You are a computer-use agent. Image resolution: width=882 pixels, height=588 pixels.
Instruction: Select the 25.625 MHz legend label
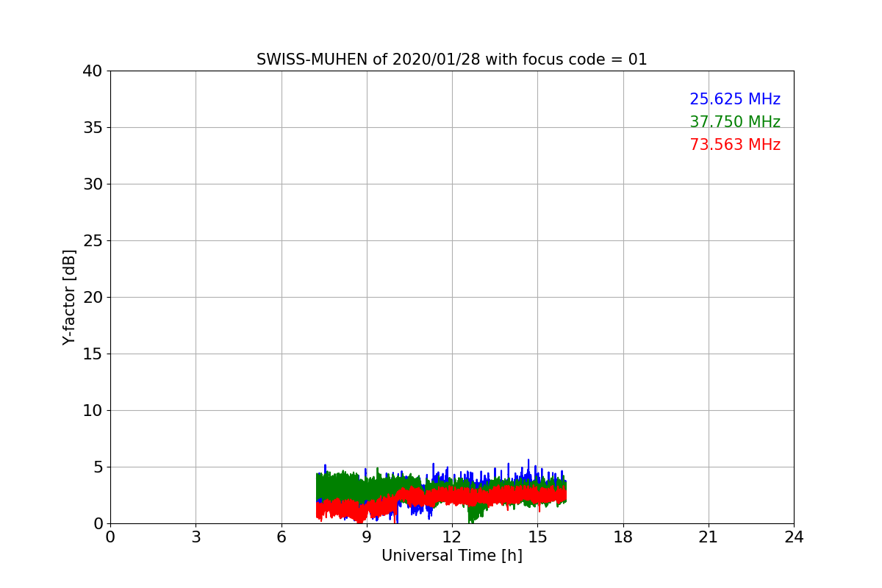[735, 99]
